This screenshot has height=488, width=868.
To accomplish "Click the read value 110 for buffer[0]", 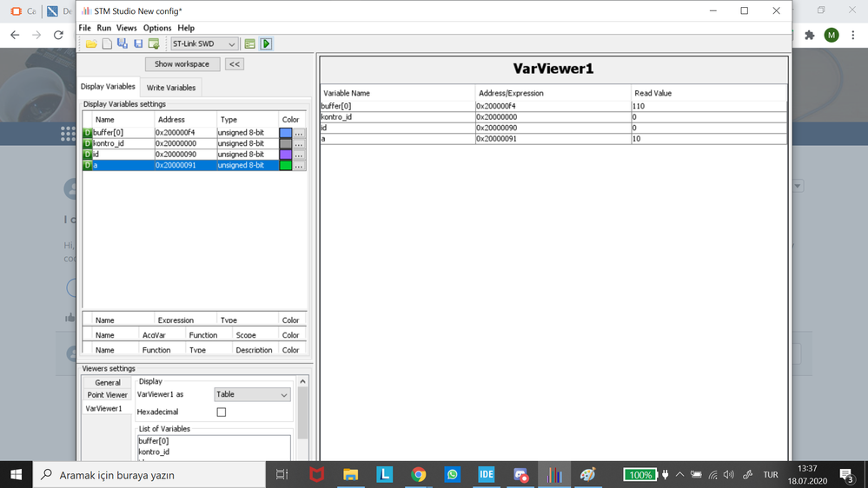I will click(709, 106).
